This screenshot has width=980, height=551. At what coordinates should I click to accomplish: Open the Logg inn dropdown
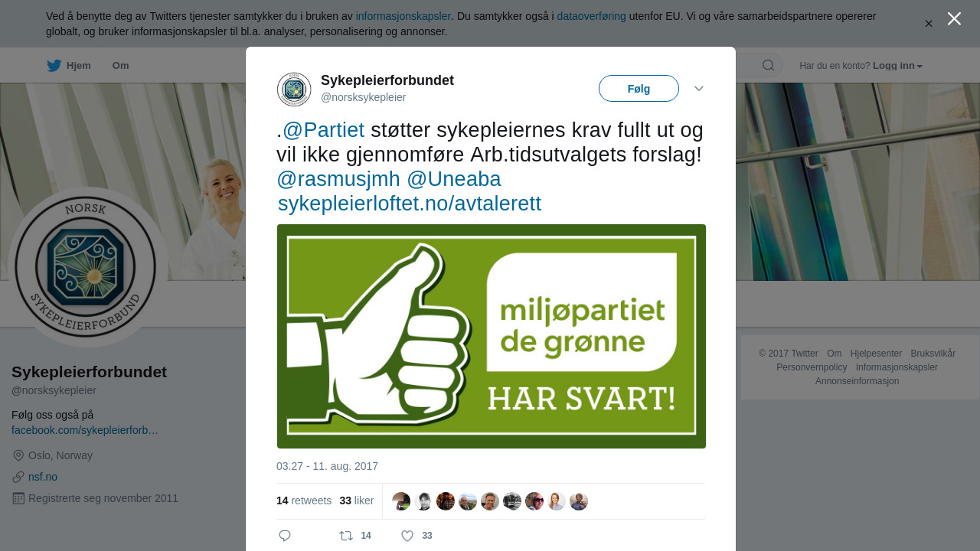coord(897,66)
